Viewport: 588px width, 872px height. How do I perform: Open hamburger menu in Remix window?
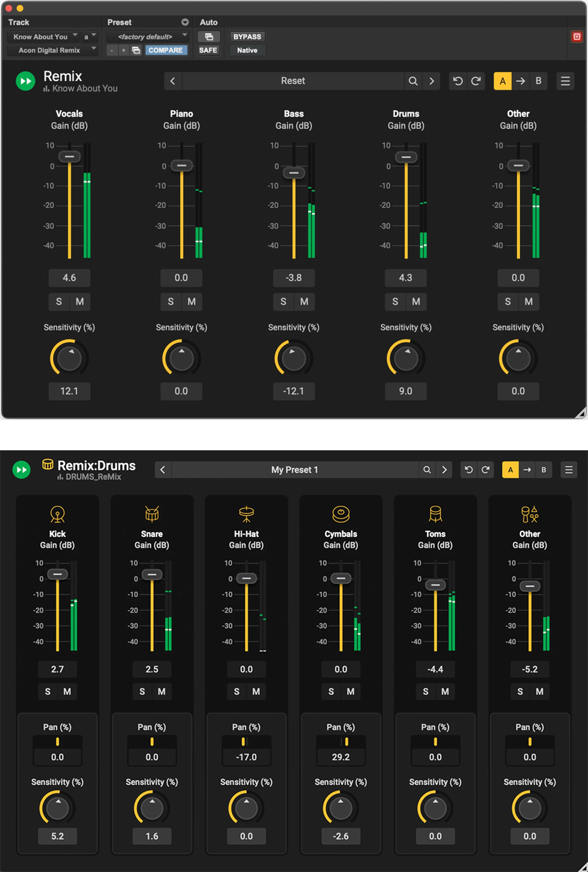[x=565, y=81]
